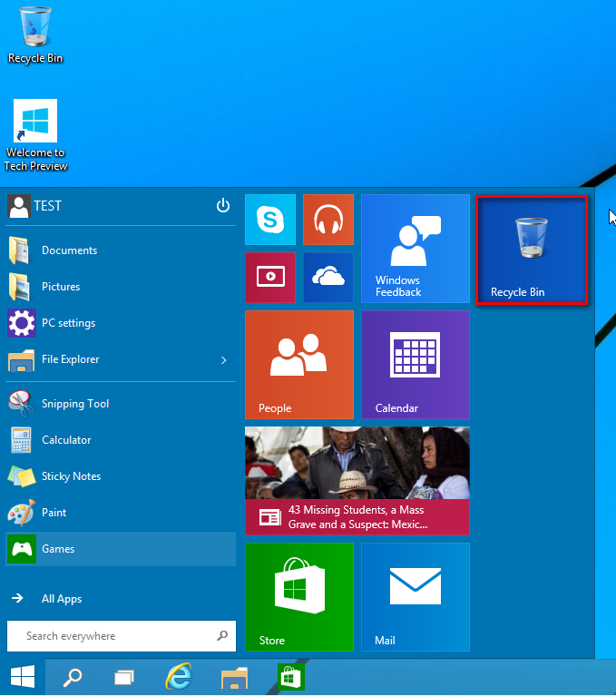
Task: Open Games
Action: 121,549
